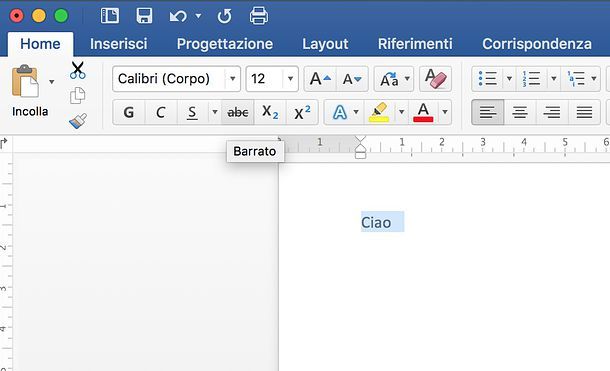Redo or repeat with the circular arrow icon
The width and height of the screenshot is (610, 371).
click(x=224, y=16)
